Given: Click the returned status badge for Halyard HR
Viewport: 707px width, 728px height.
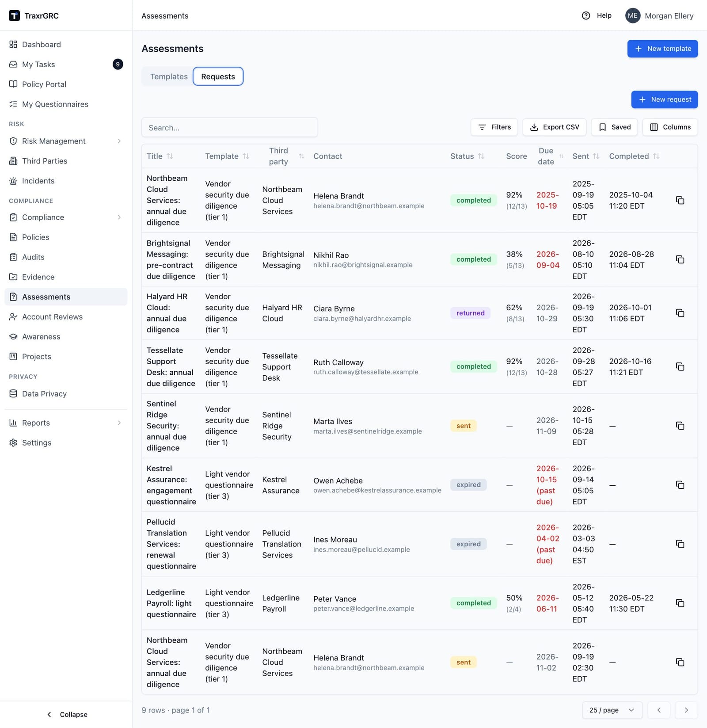Looking at the screenshot, I should pos(470,313).
